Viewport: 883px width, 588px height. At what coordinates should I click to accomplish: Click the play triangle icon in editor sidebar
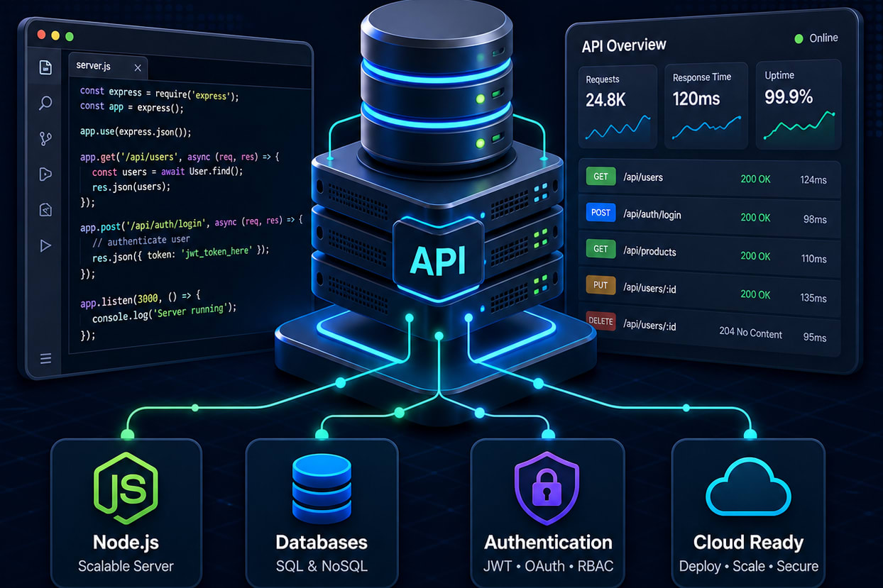[45, 245]
